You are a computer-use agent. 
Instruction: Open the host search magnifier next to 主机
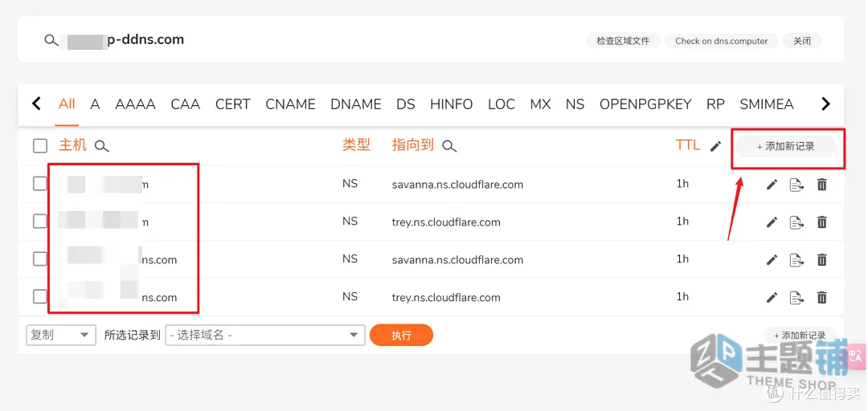coord(102,146)
